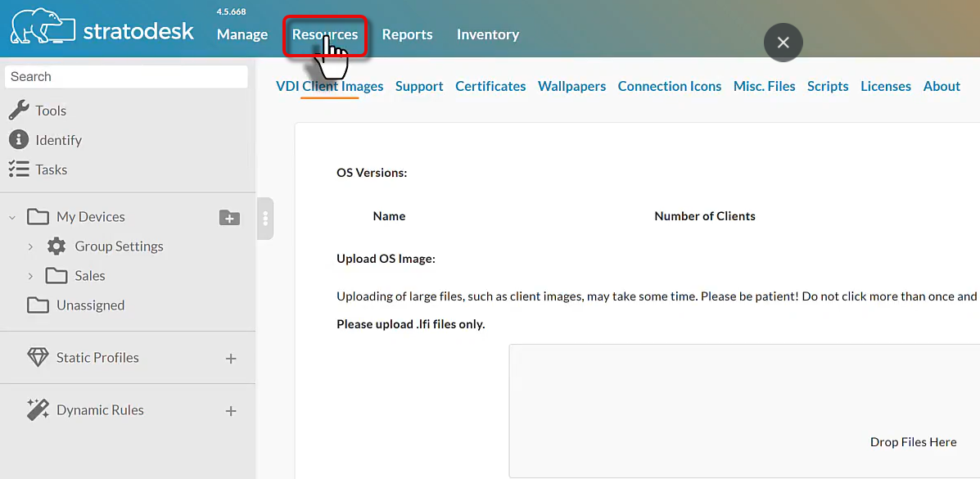Click the Identify info icon

[19, 140]
